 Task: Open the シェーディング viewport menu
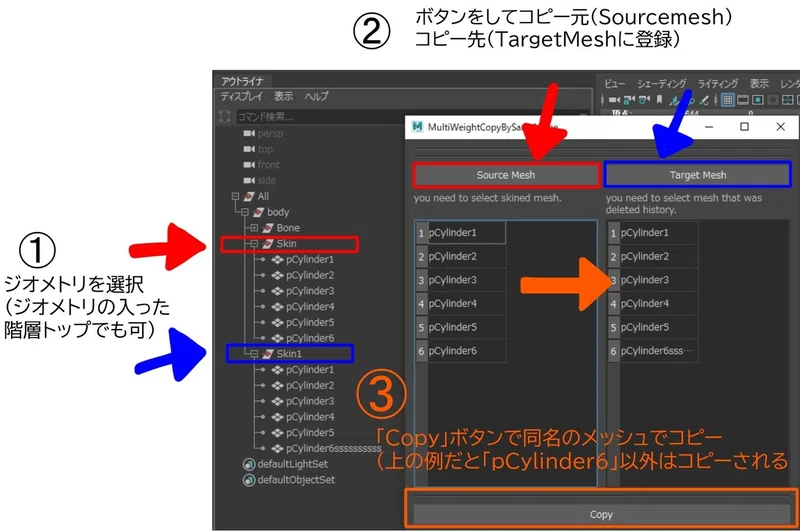point(661,84)
